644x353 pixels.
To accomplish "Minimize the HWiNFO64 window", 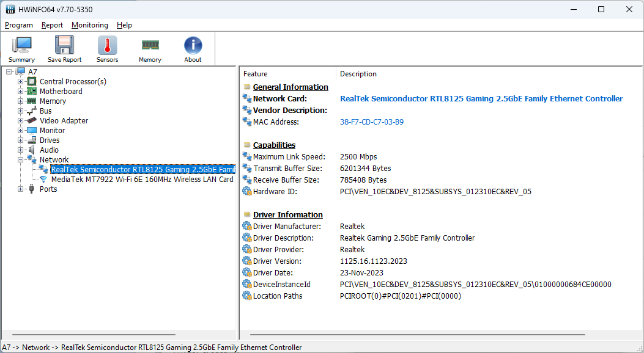I will click(574, 9).
